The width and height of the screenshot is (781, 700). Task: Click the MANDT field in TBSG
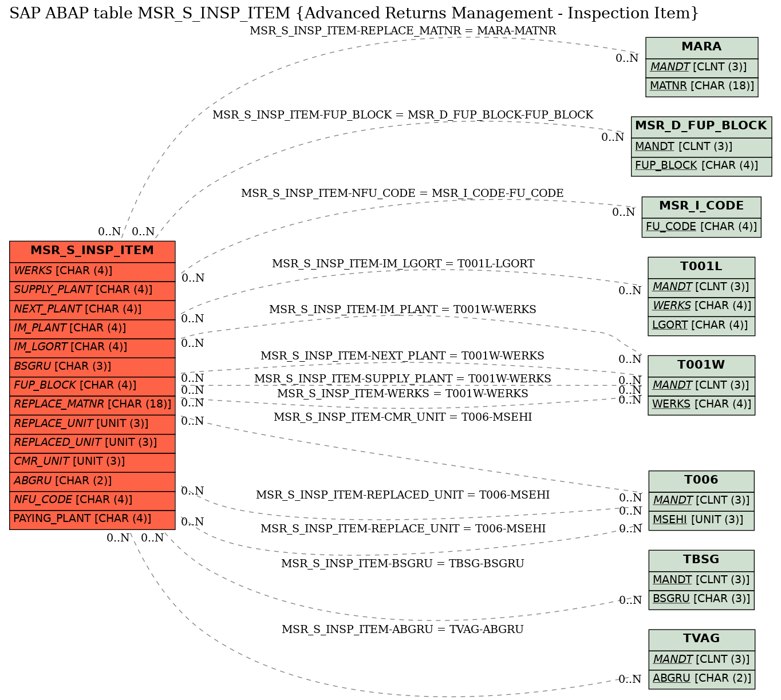click(x=701, y=580)
